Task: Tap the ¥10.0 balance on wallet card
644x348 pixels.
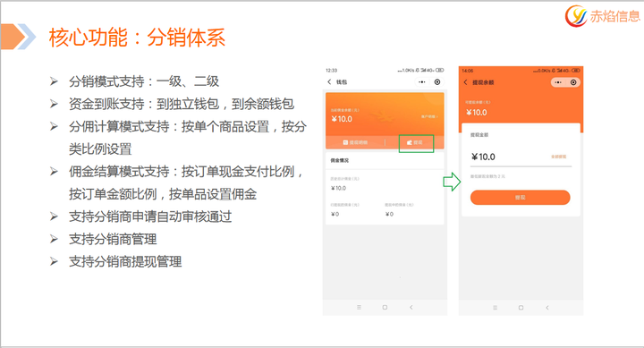Action: click(x=342, y=119)
